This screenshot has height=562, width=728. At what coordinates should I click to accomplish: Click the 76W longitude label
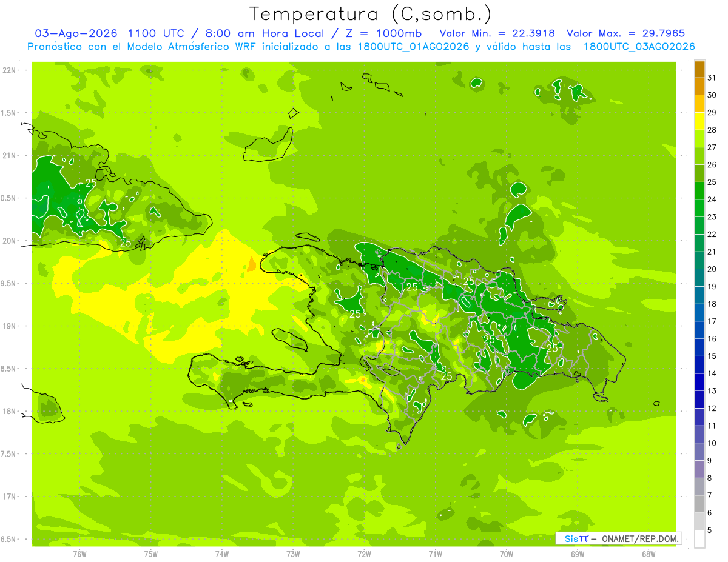[79, 554]
